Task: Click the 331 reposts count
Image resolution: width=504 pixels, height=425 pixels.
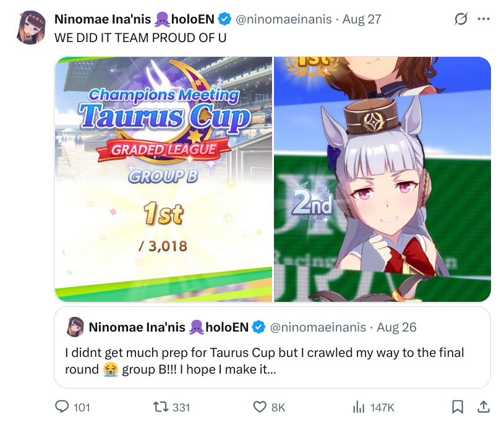Action: pyautogui.click(x=181, y=408)
